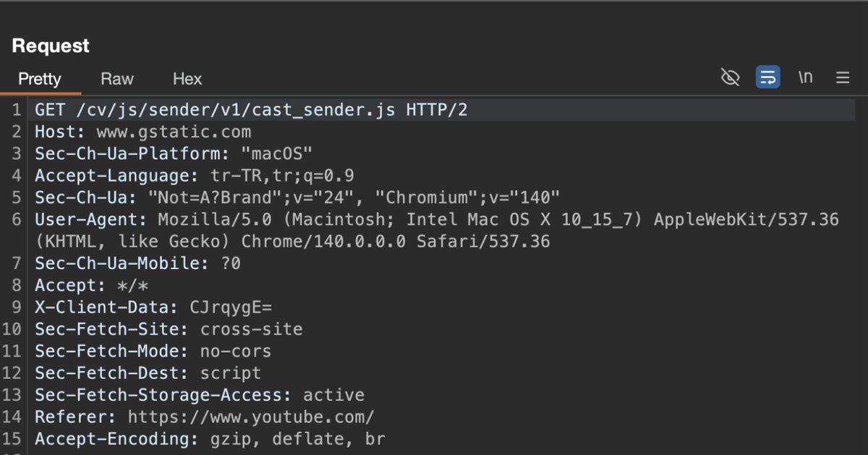Click line number 9 in the gutter
Image resolution: width=868 pixels, height=455 pixels.
coord(16,307)
